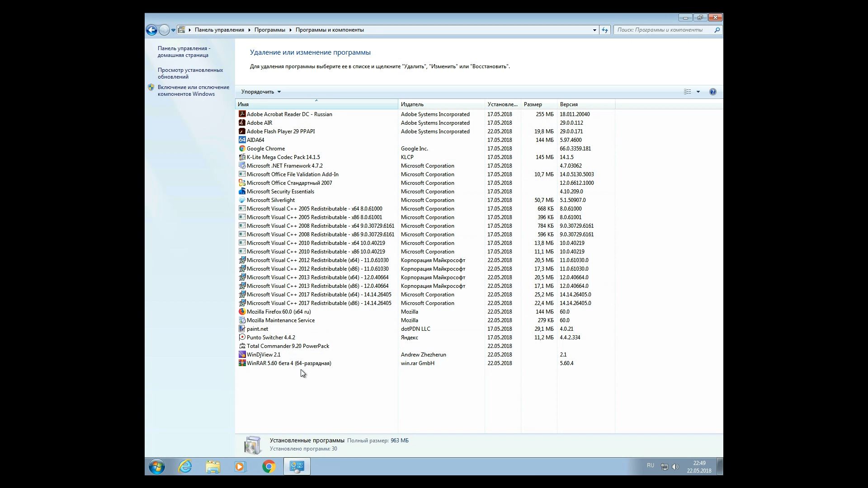
Task: Select Microsoft Office File Validation Add-In
Action: [425, 174]
